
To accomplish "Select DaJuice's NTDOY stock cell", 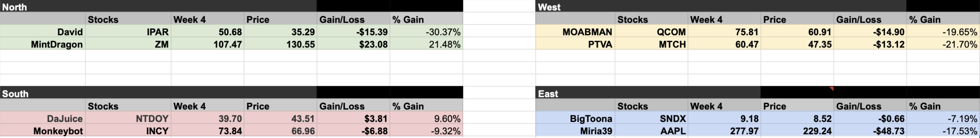I will [128, 118].
